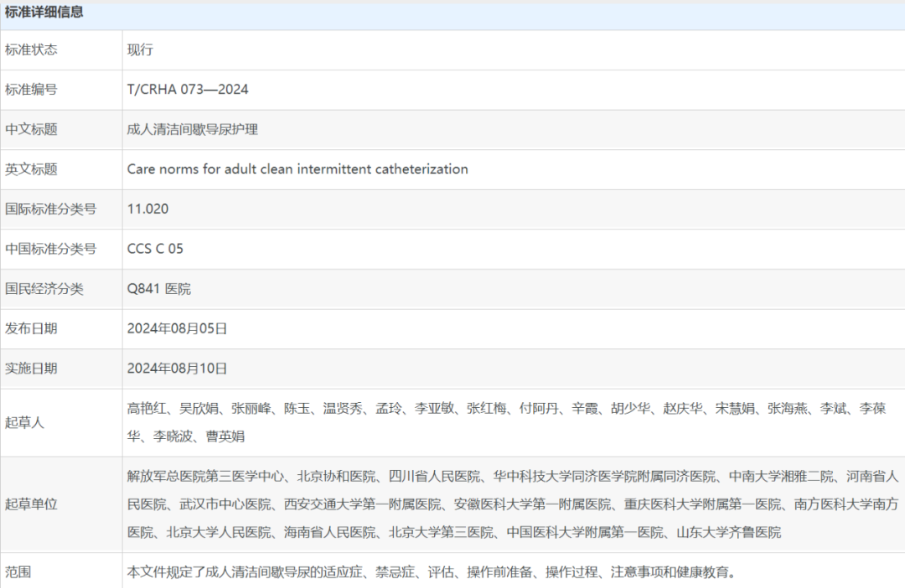Screen dimensions: 905x588
Task: Select 解放军总医院第三医学中心 in drafting units
Action: click(x=205, y=476)
